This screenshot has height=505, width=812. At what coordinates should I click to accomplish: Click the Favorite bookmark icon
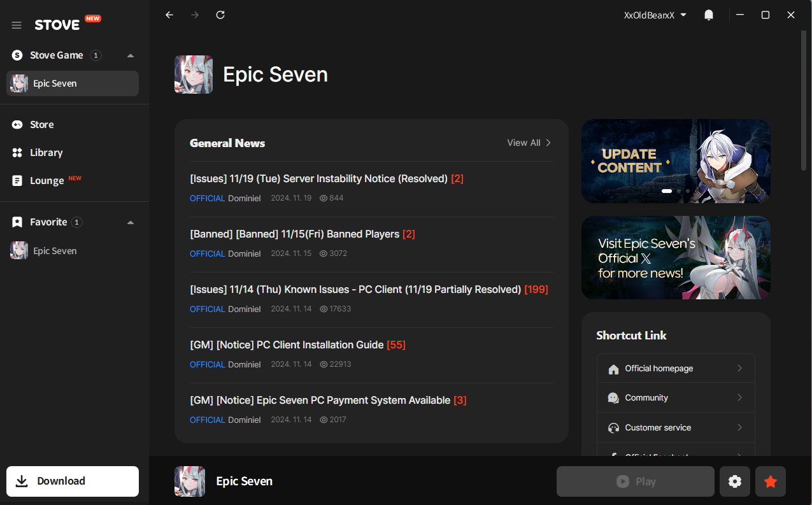click(x=17, y=222)
